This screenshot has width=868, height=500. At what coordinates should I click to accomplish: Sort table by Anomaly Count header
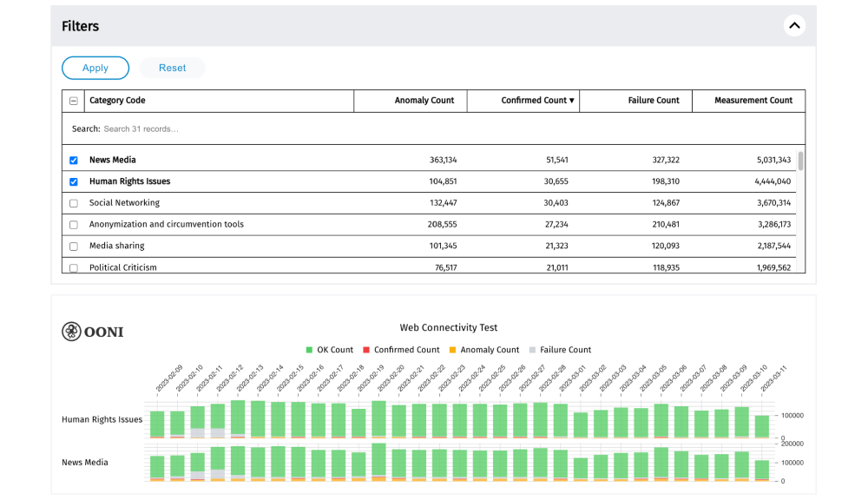point(424,101)
